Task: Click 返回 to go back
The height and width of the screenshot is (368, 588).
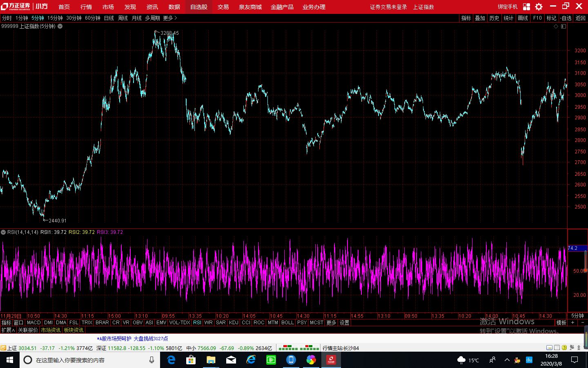Action: tap(581, 18)
